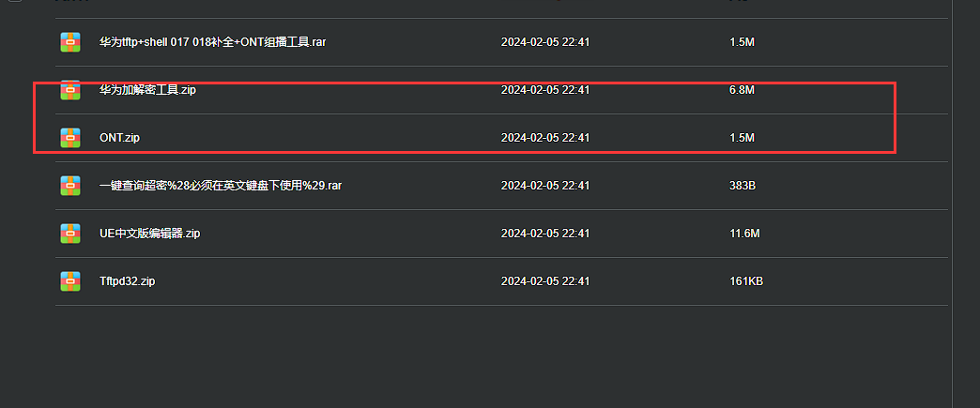980x408 pixels.
Task: Open the Tftpd32.zip file name
Action: [128, 281]
